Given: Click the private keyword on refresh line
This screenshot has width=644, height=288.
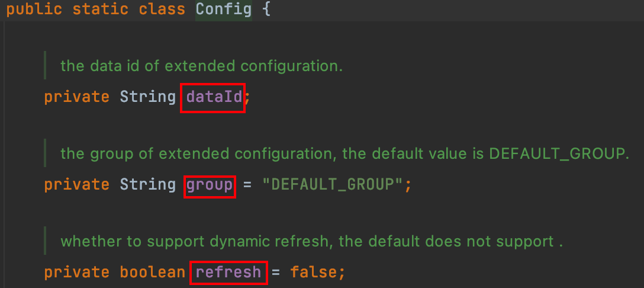Looking at the screenshot, I should click(76, 272).
